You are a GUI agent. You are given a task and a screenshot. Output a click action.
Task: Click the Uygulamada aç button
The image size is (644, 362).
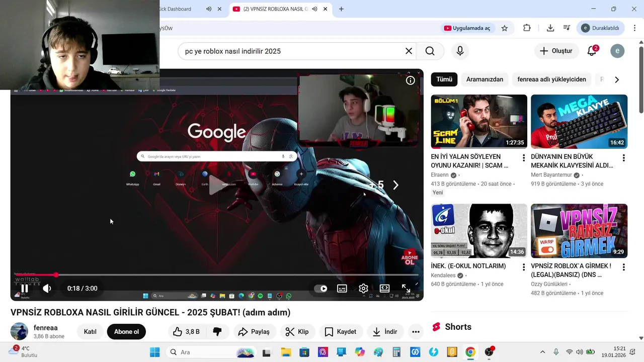(x=467, y=28)
